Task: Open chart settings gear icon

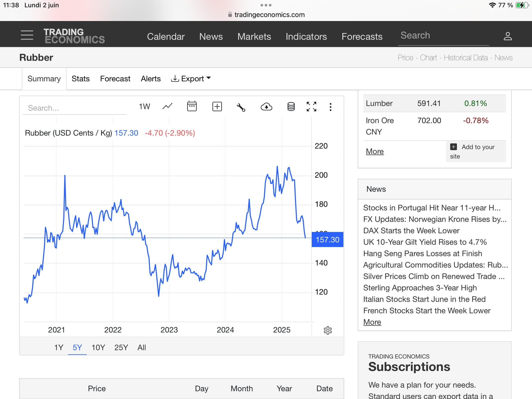Action: 328,330
